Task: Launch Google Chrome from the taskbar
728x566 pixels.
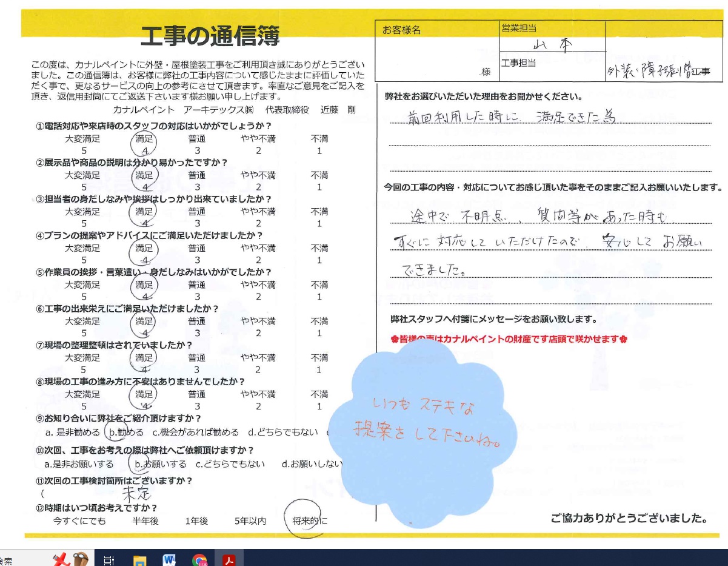Action: click(200, 559)
